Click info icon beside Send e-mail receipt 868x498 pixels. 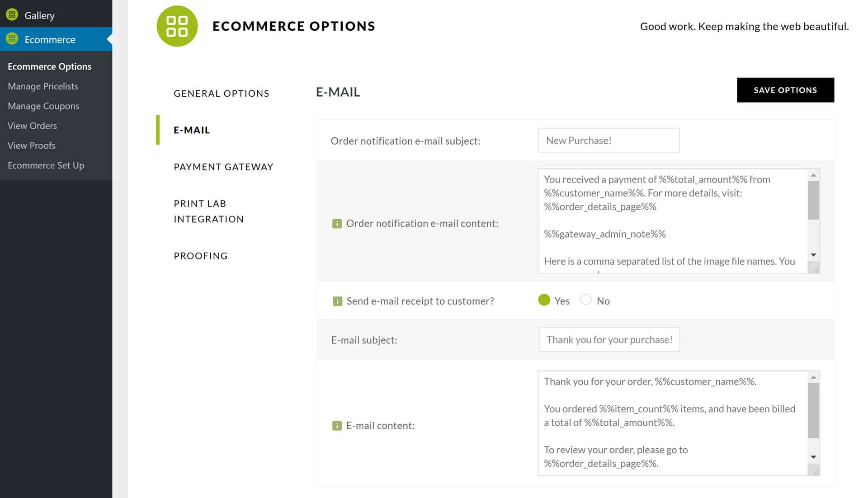coord(337,301)
